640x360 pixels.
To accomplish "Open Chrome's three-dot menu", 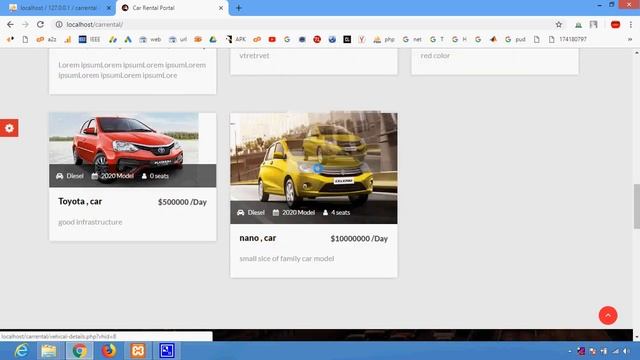I will (x=631, y=24).
